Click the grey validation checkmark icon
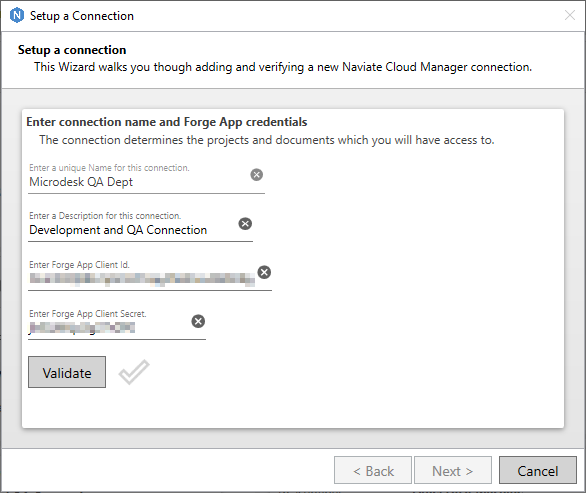 click(134, 372)
